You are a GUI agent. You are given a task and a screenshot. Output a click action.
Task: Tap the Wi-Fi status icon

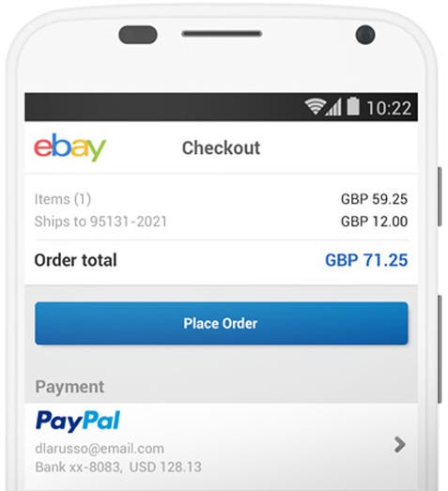coord(315,107)
